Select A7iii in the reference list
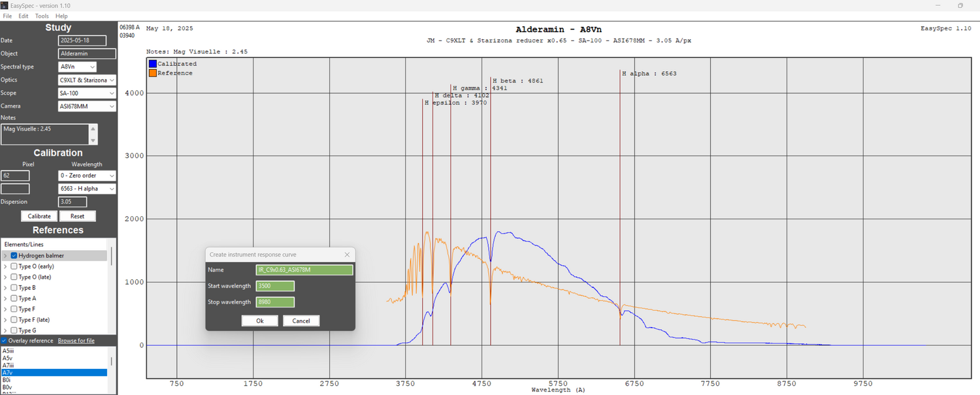980x395 pixels. tap(54, 366)
